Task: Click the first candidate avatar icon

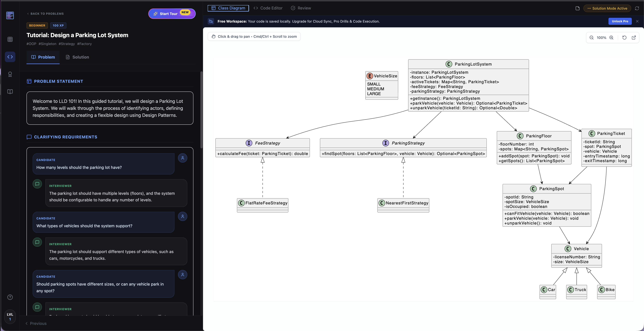Action: [182, 158]
